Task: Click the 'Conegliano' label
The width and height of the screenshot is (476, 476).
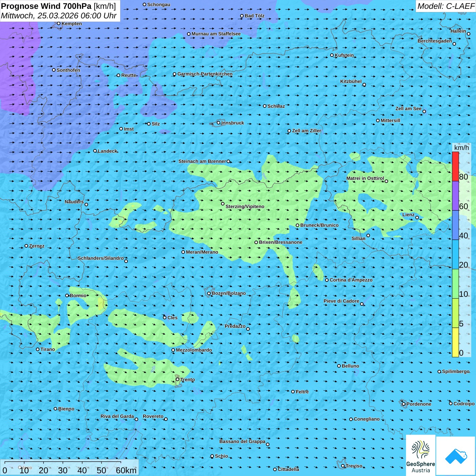Action: [x=367, y=419]
